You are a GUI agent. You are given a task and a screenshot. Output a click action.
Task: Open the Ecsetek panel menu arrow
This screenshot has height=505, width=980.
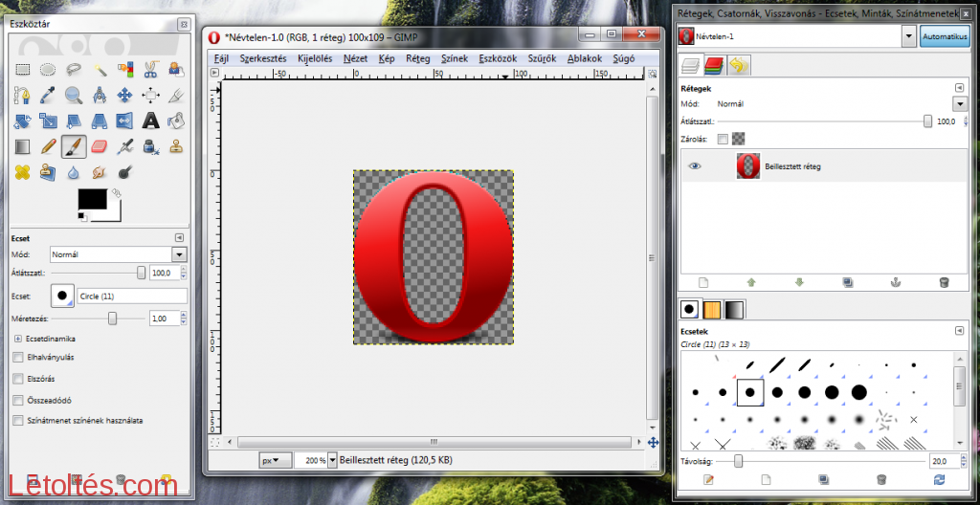tap(959, 331)
